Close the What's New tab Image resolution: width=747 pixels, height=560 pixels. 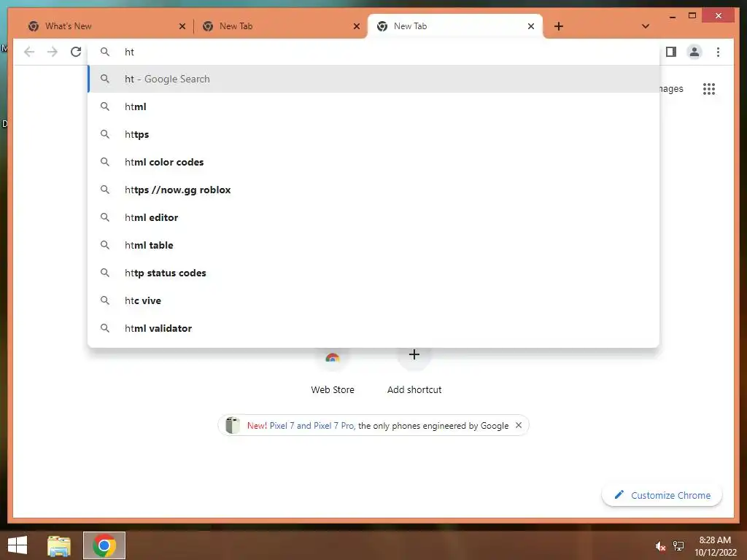[x=182, y=26]
